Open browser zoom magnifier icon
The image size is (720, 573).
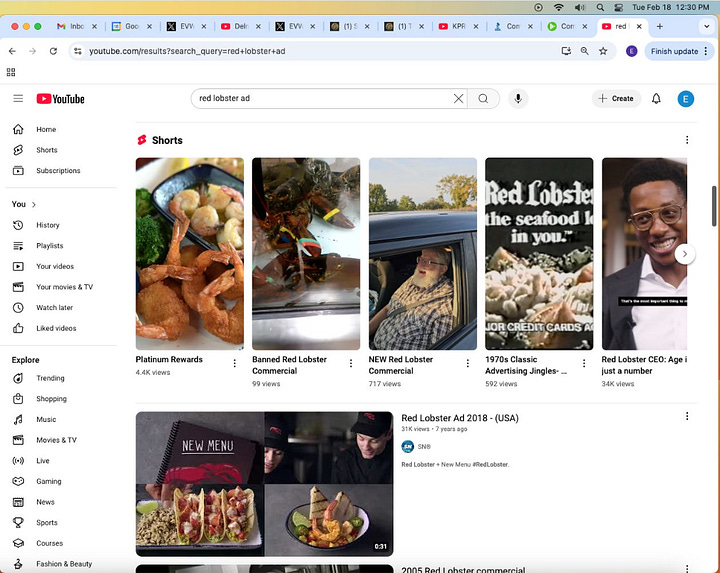coord(585,51)
